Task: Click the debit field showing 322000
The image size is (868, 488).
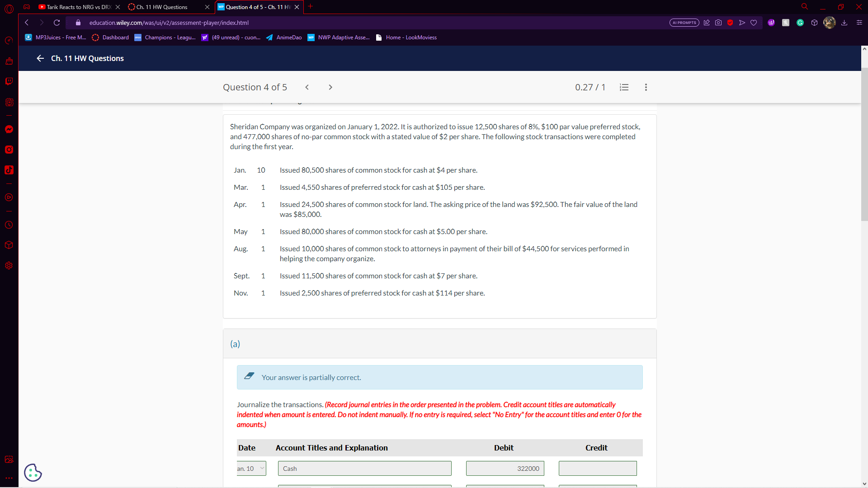Action: pyautogui.click(x=505, y=469)
